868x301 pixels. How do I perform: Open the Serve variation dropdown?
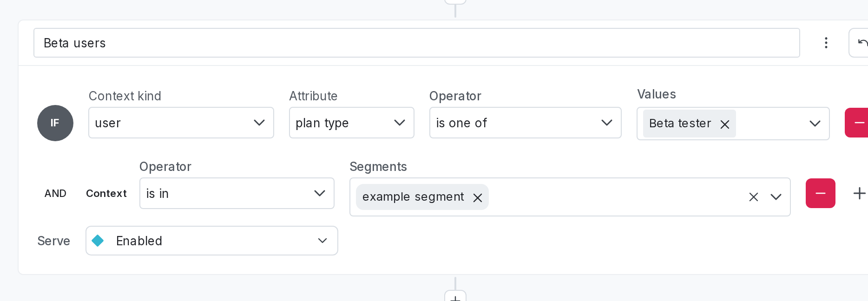(211, 241)
